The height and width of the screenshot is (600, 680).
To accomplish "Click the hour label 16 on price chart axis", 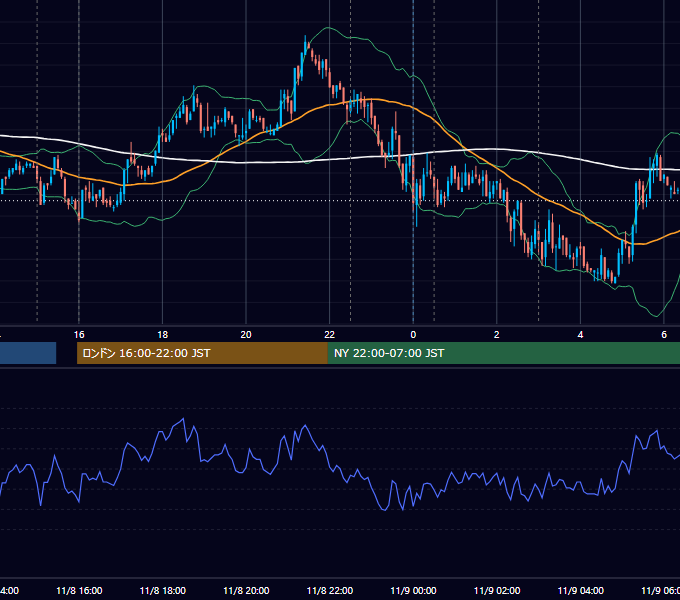I will click(79, 335).
